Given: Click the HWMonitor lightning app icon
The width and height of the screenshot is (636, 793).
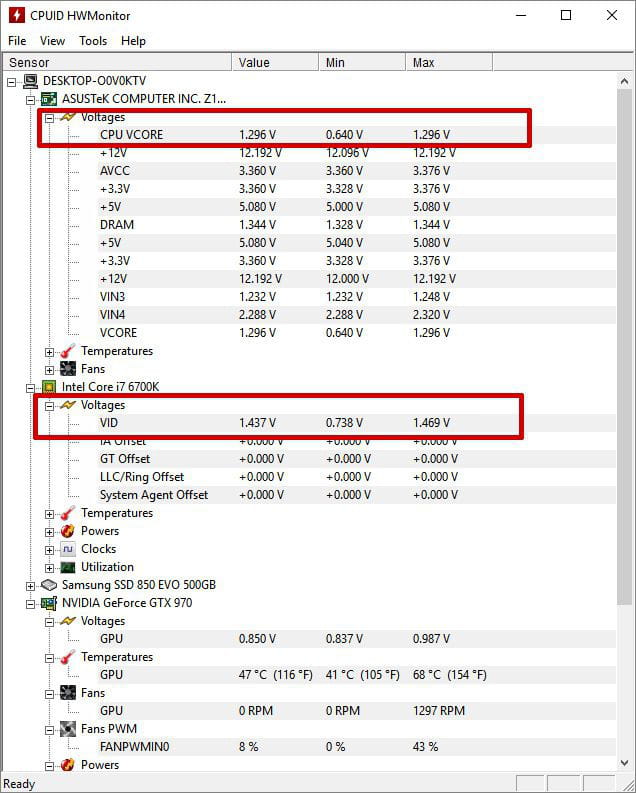Looking at the screenshot, I should 17,15.
